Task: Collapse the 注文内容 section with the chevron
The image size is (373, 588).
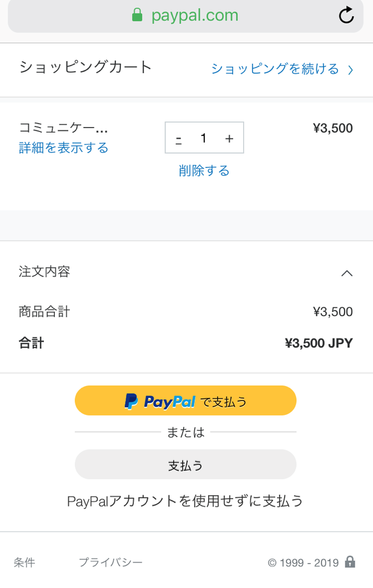Action: pos(347,273)
